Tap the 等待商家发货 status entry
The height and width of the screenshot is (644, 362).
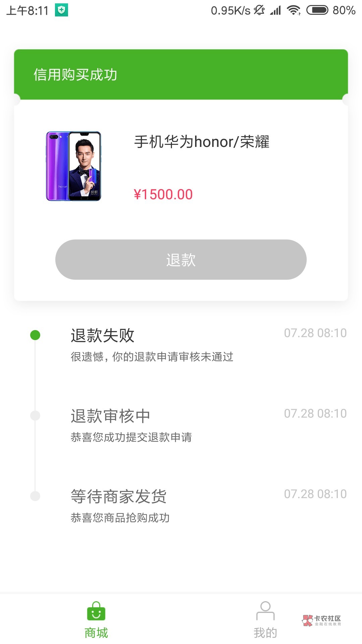[119, 496]
